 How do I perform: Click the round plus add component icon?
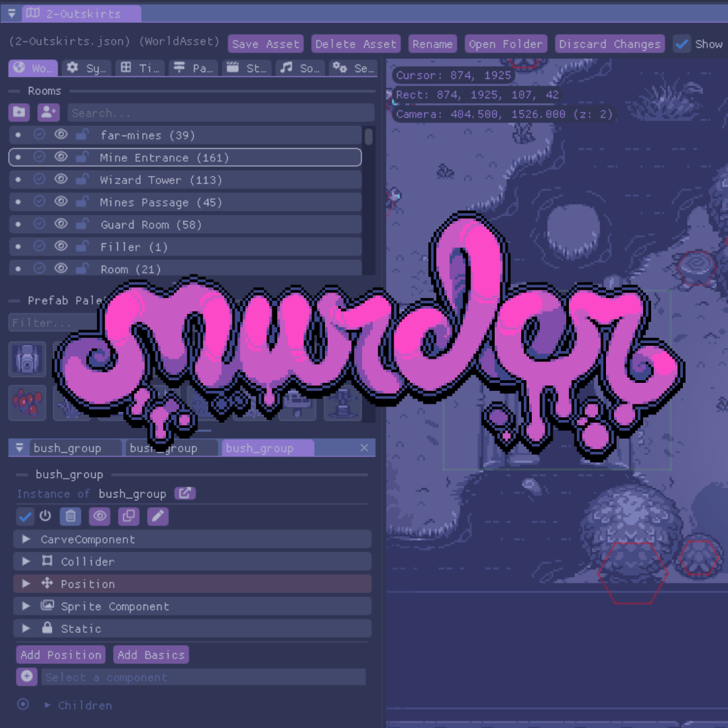(x=27, y=676)
